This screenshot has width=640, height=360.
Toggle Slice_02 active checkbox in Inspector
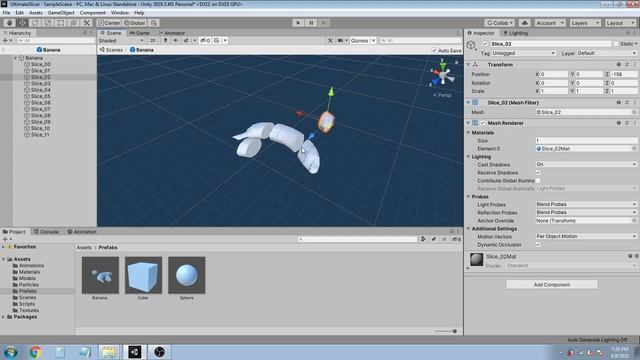point(485,44)
